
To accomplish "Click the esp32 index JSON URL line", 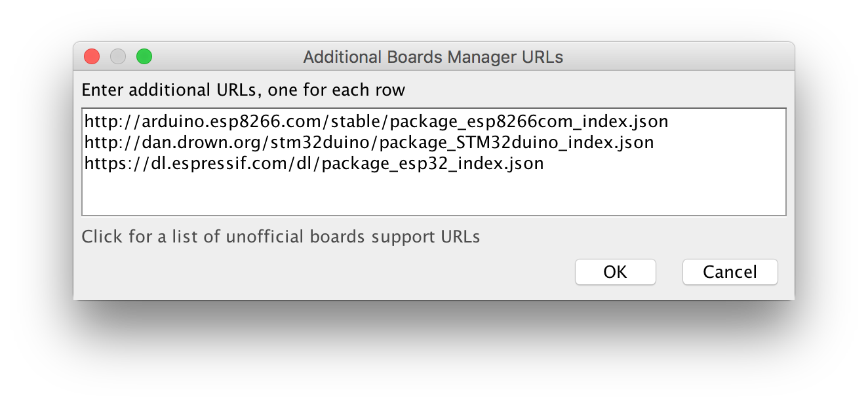I will click(313, 163).
